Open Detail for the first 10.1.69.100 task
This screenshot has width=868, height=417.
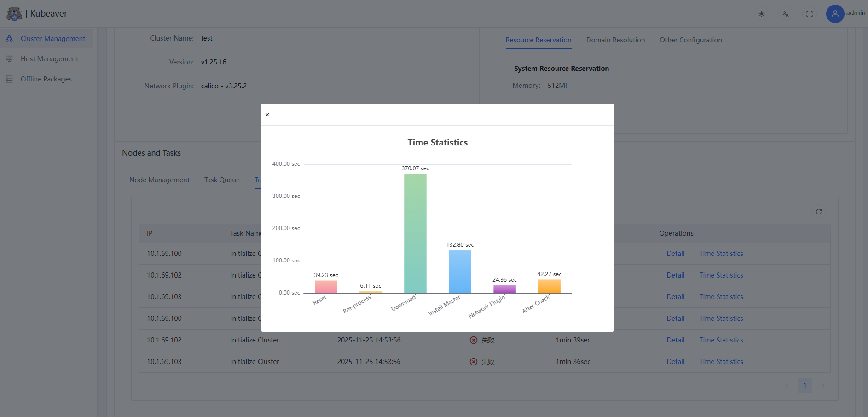tap(675, 254)
